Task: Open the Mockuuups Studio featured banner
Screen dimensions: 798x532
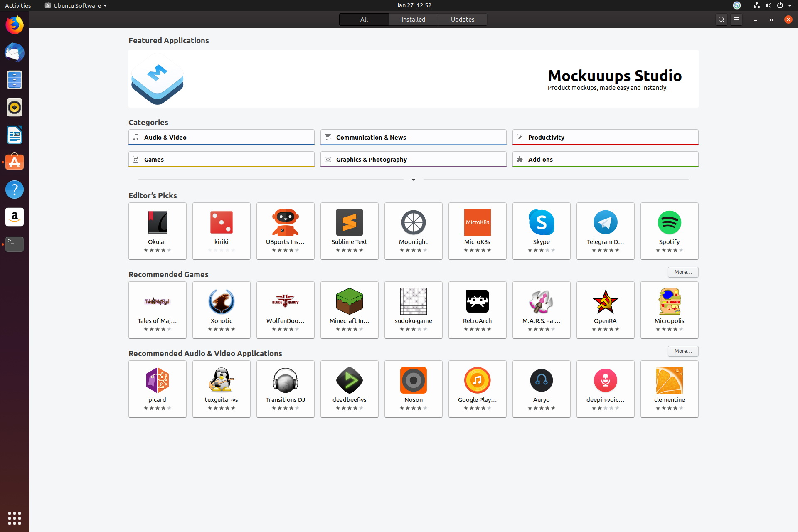Action: pos(413,79)
